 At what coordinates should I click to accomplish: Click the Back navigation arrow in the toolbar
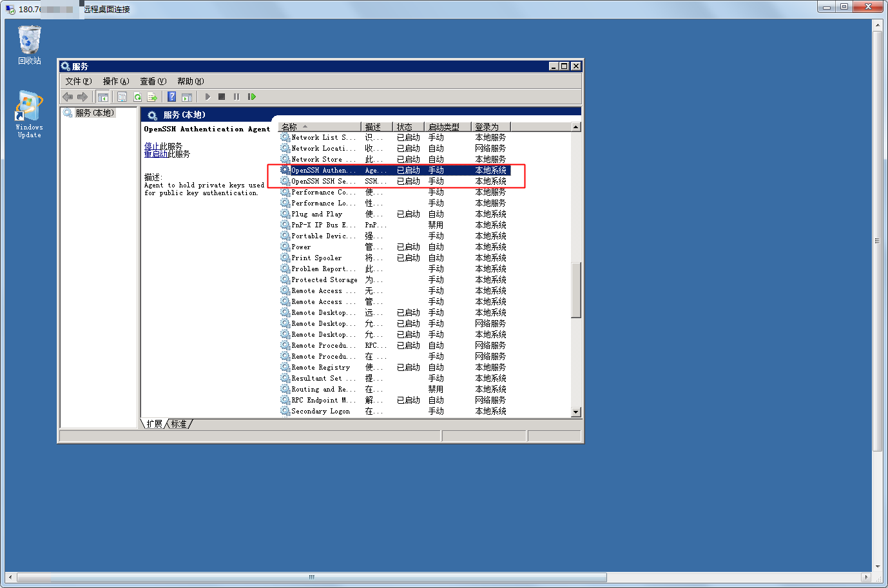click(x=68, y=97)
